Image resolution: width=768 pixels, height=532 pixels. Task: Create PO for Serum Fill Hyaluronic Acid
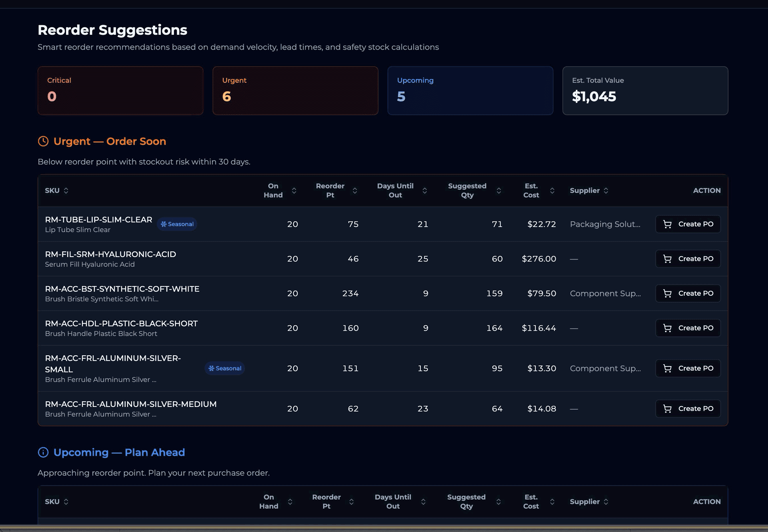pos(688,259)
